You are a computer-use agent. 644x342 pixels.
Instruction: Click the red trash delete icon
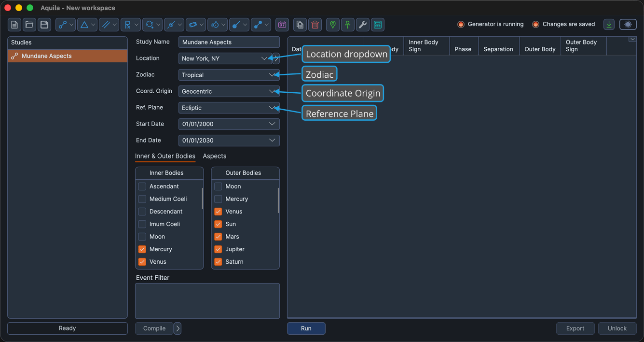pyautogui.click(x=315, y=25)
